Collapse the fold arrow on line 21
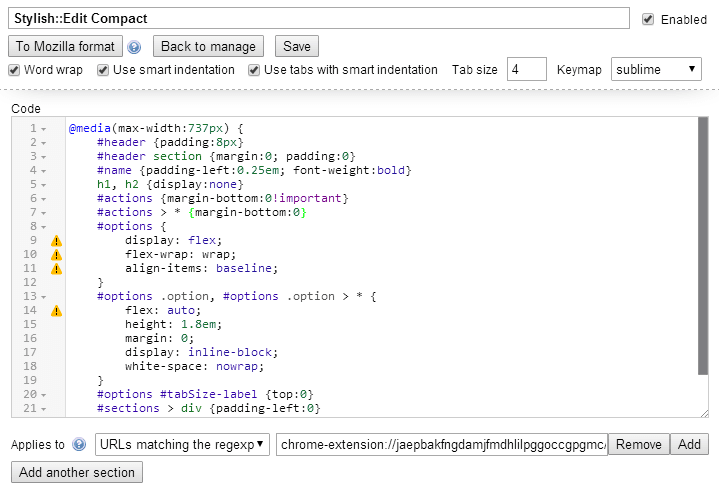719x495 pixels. (x=44, y=409)
